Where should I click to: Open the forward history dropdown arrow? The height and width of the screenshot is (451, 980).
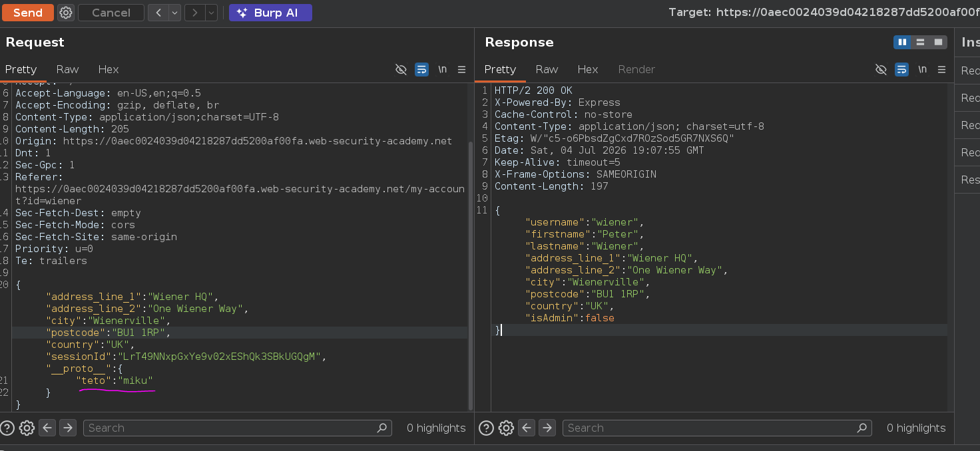pyautogui.click(x=211, y=13)
